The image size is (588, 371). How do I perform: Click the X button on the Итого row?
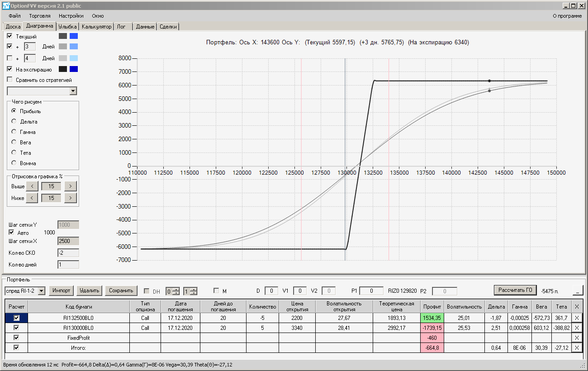pyautogui.click(x=577, y=347)
